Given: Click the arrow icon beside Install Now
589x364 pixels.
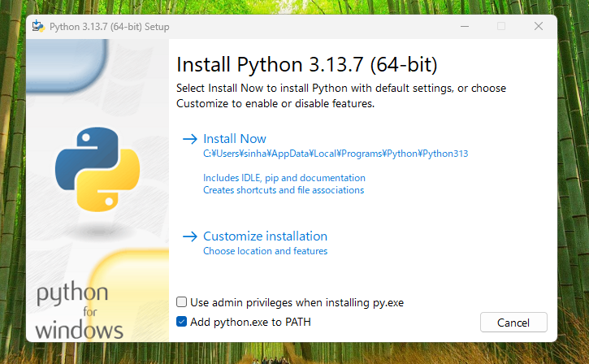Looking at the screenshot, I should 190,139.
